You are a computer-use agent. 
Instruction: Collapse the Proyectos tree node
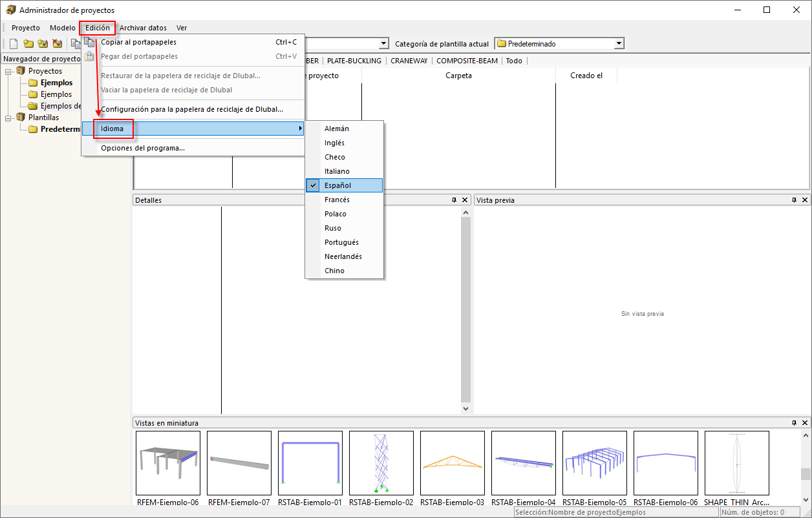point(8,71)
